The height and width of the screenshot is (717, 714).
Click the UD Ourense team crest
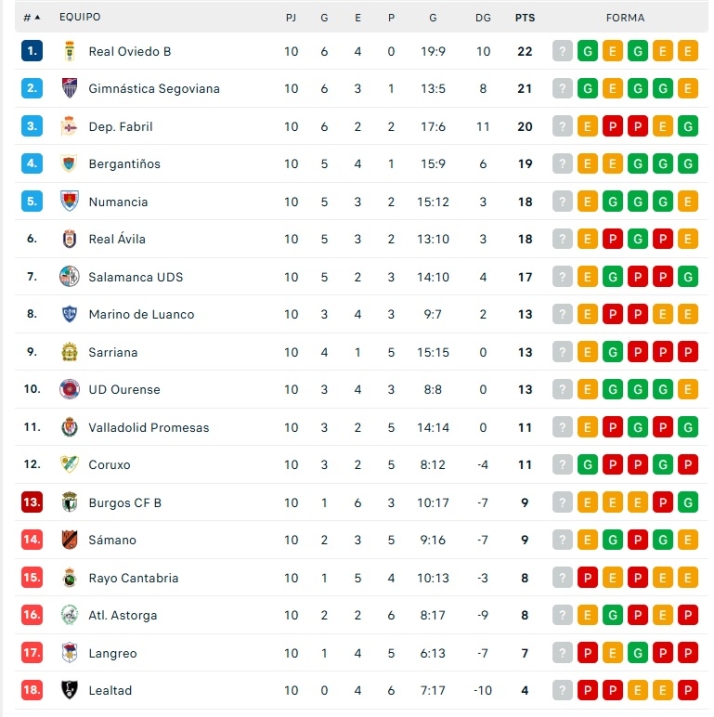tap(69, 389)
